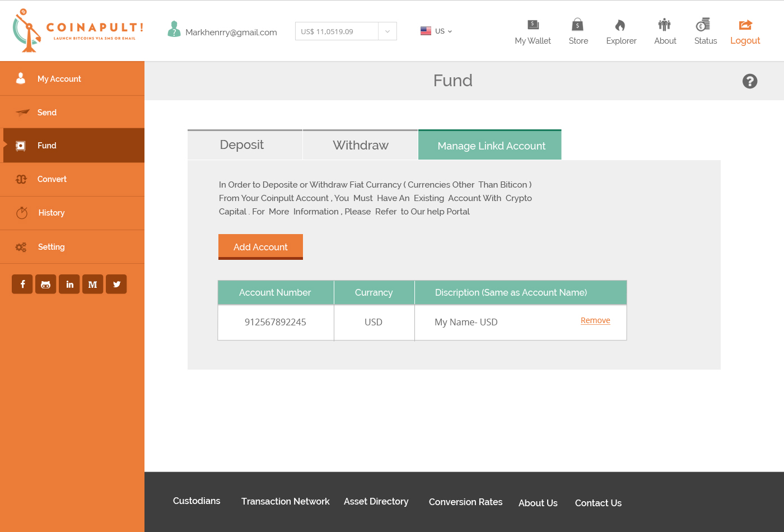Viewport: 784px width, 532px height.
Task: Open the GitHub social icon
Action: (46, 284)
